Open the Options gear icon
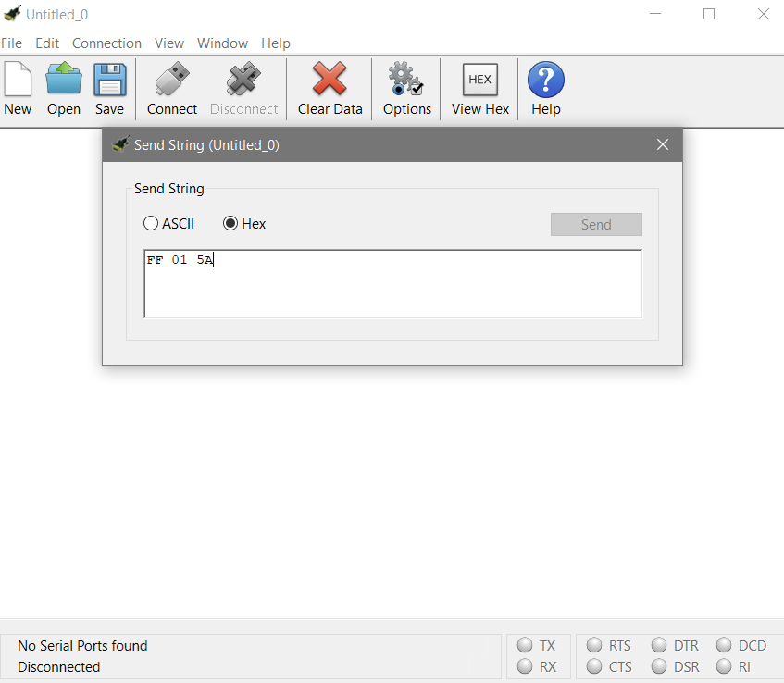 pyautogui.click(x=406, y=81)
